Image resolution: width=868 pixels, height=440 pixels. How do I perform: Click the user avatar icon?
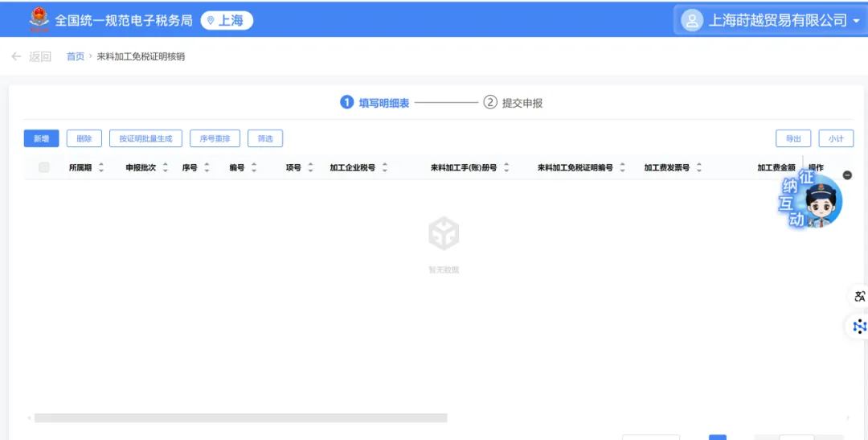click(x=691, y=20)
